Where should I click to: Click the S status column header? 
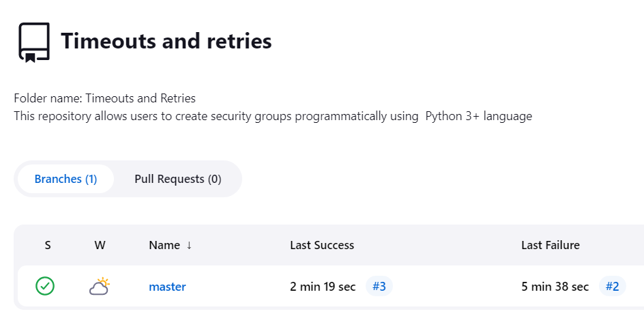[48, 246]
